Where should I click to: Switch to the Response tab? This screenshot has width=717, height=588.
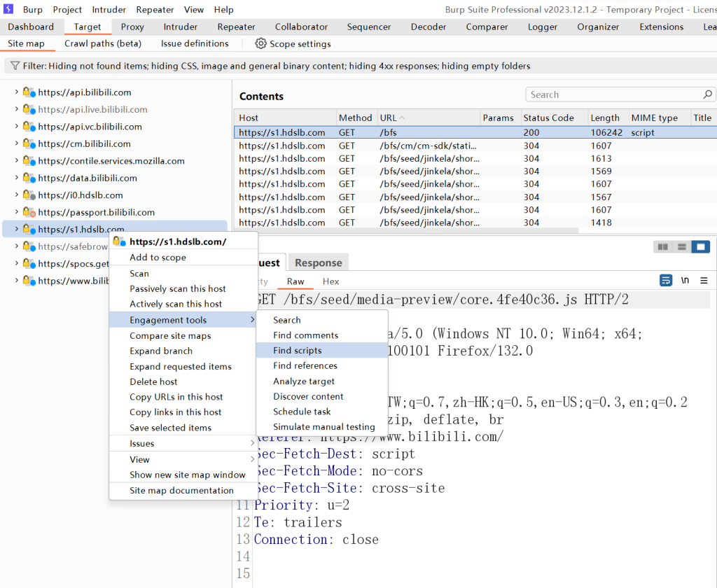point(319,263)
